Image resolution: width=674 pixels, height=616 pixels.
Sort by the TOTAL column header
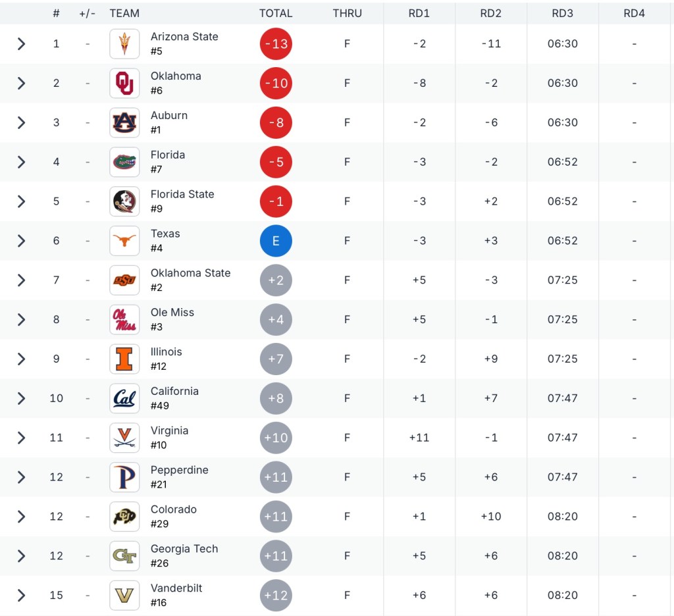coord(276,13)
